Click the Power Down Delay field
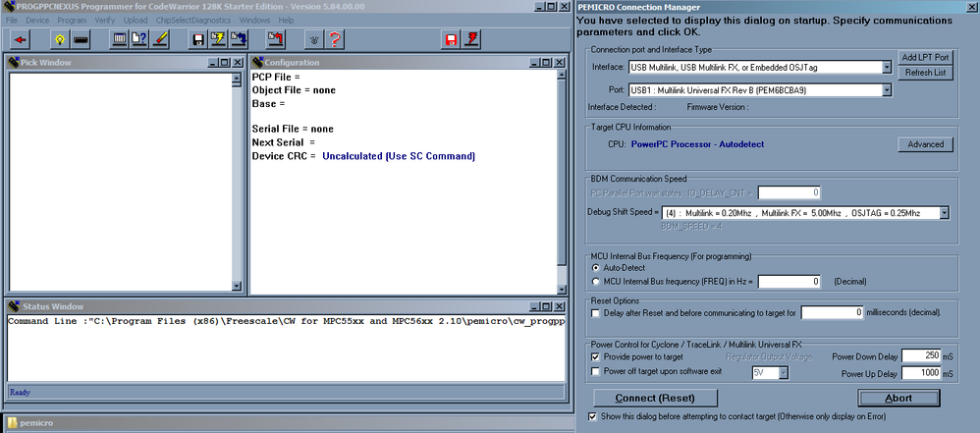Screen dimensions: 980x433 coord(922,356)
